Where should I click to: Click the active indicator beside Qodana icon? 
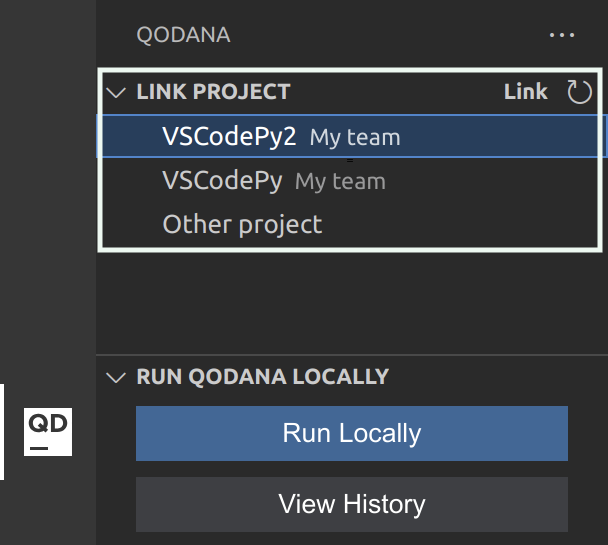click(2, 432)
